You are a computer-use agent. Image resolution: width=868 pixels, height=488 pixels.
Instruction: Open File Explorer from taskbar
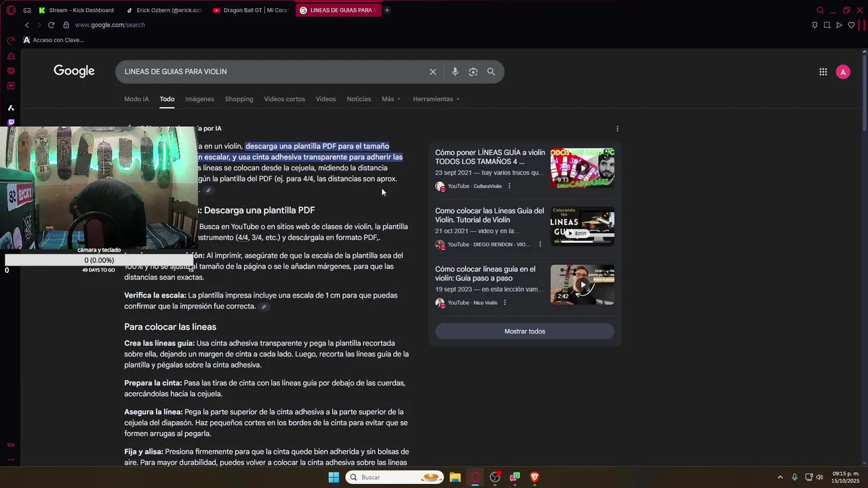[455, 477]
